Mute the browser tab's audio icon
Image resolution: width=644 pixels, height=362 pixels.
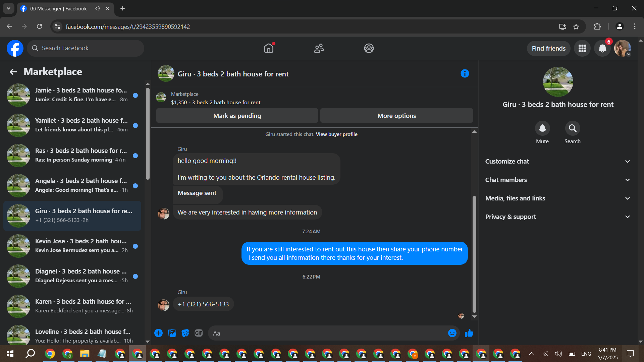tap(97, 8)
